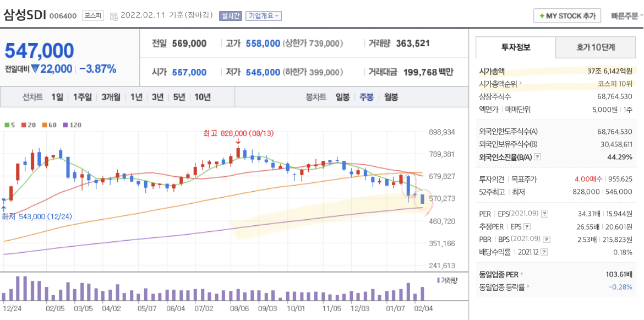Image resolution: width=644 pixels, height=320 pixels.
Task: Click the 거래대금 199,768 백만 value
Action: (x=428, y=72)
